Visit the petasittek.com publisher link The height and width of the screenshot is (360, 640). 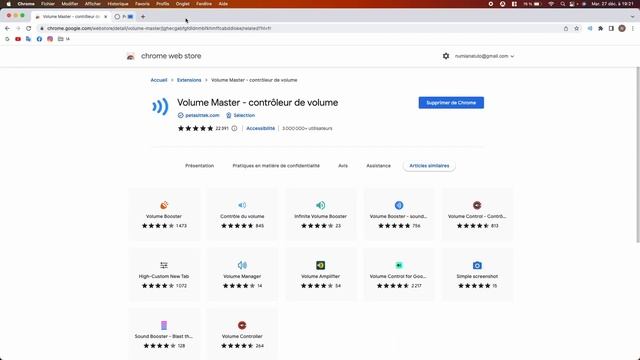pyautogui.click(x=199, y=115)
